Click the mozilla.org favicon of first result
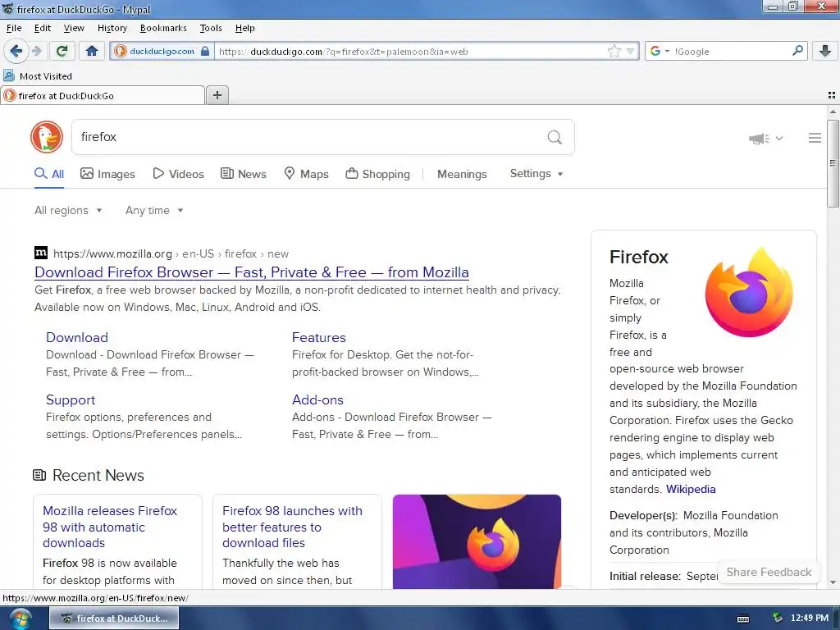Screen dimensions: 840x630 pyautogui.click(x=41, y=253)
